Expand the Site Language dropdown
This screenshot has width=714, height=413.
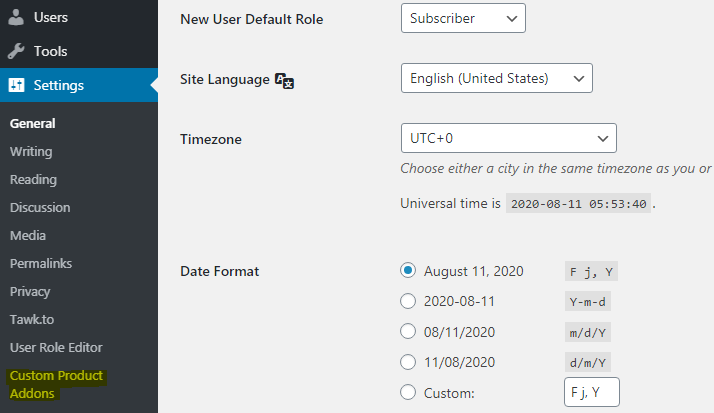pos(496,78)
